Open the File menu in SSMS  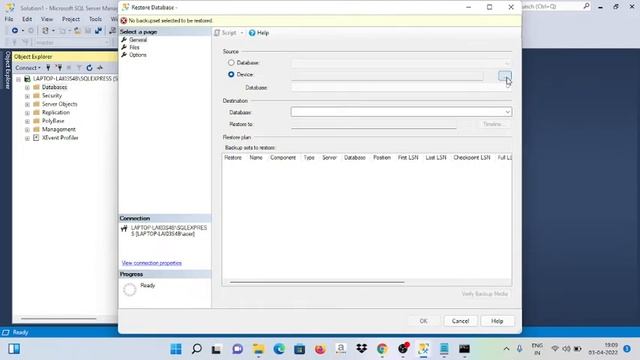(9, 19)
